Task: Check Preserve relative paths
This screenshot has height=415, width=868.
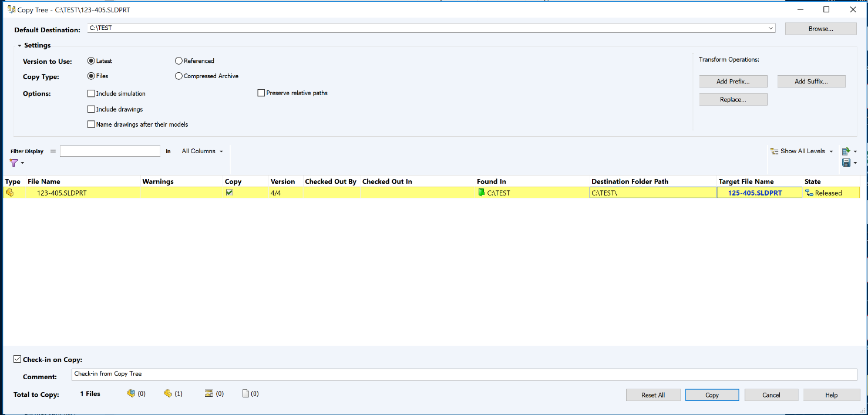Action: (x=261, y=93)
